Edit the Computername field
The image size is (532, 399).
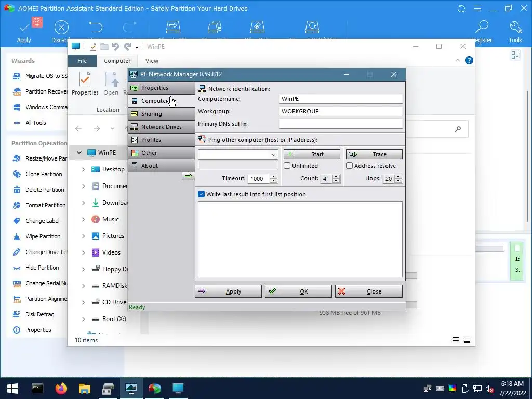pos(341,99)
